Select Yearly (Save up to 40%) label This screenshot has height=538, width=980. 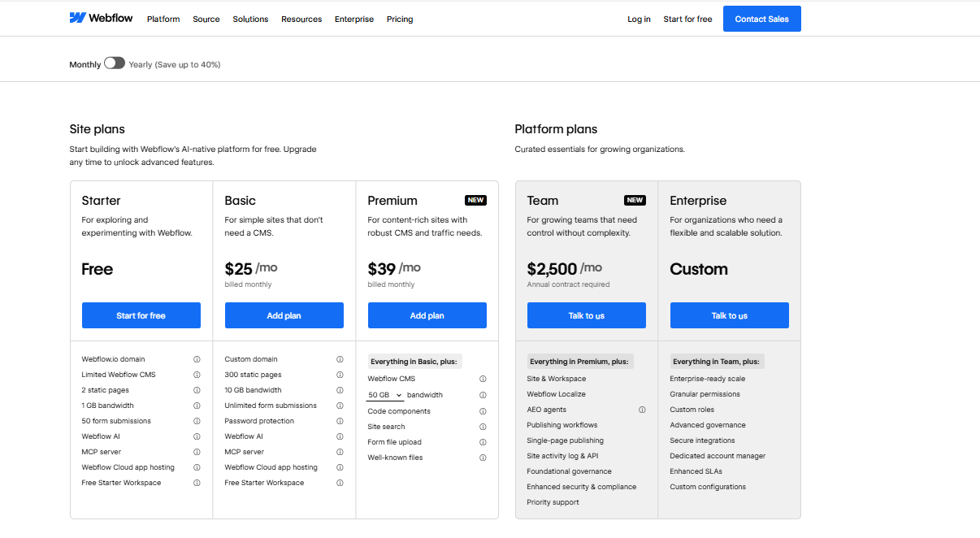point(175,64)
